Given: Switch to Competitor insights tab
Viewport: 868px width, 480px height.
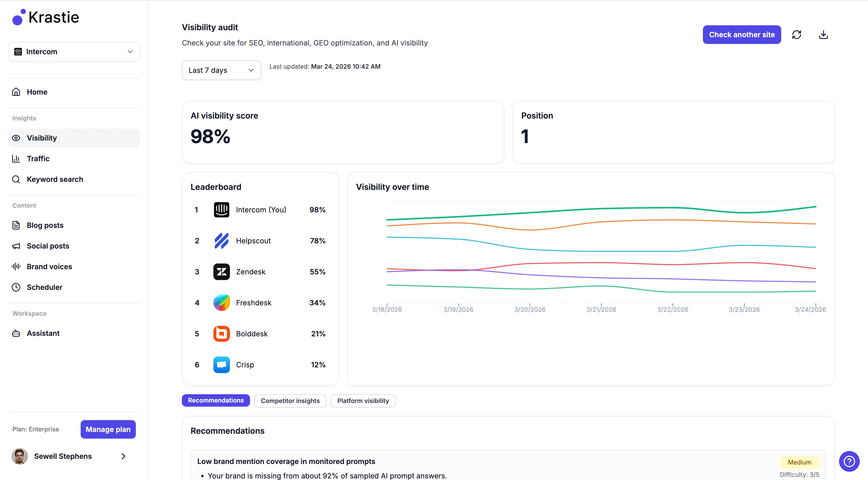Looking at the screenshot, I should [x=290, y=401].
